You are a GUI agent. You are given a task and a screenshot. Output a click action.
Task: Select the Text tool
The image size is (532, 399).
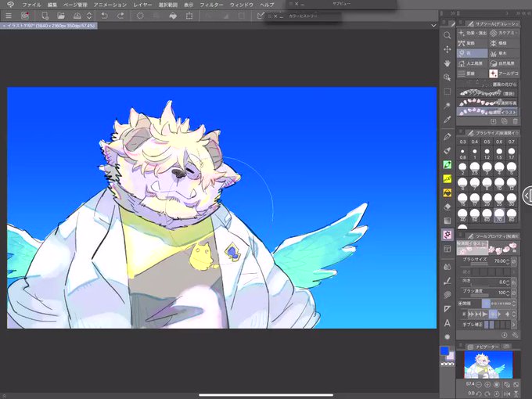click(x=448, y=323)
